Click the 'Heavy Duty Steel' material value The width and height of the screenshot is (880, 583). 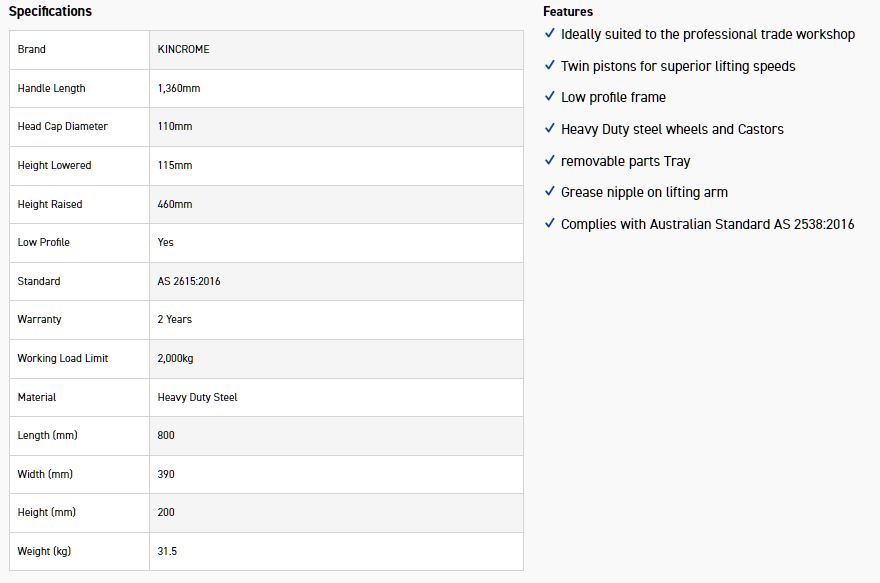pyautogui.click(x=197, y=398)
